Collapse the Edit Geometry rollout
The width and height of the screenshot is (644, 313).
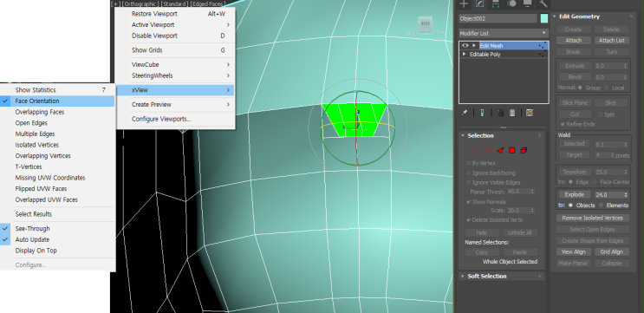[593, 16]
